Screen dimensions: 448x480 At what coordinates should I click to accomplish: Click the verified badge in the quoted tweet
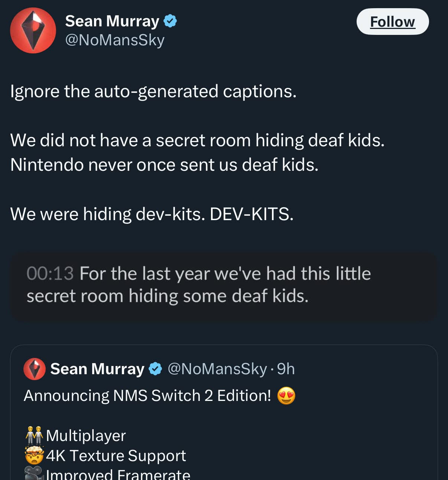point(155,369)
